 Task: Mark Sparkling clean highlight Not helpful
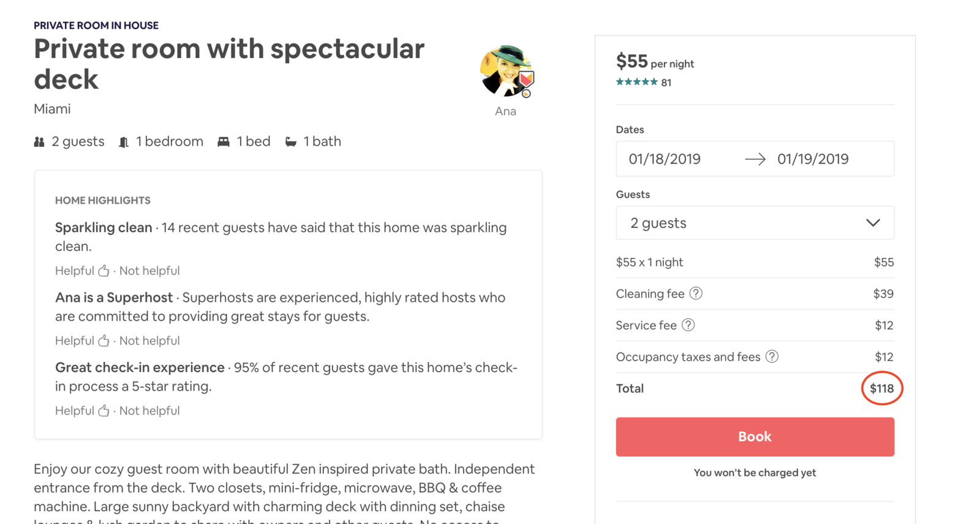149,271
